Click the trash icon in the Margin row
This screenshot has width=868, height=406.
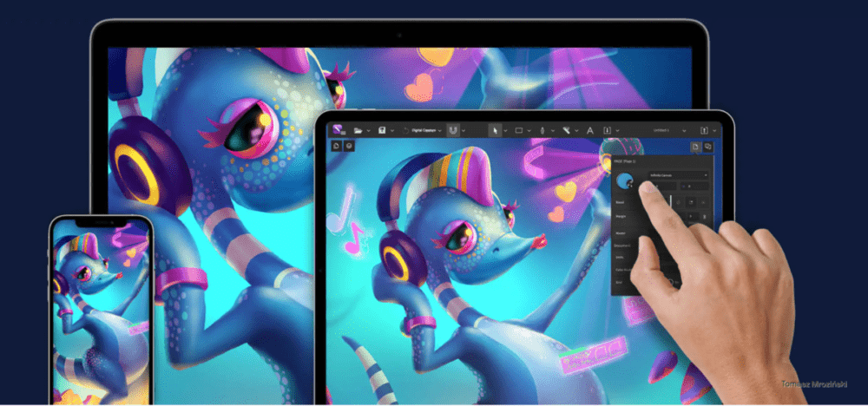point(705,216)
